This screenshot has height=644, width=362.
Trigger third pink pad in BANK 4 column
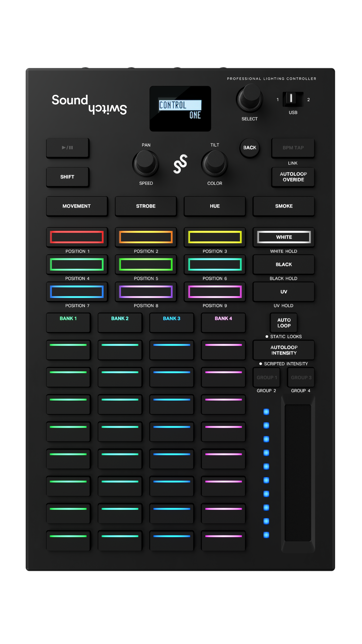click(223, 405)
